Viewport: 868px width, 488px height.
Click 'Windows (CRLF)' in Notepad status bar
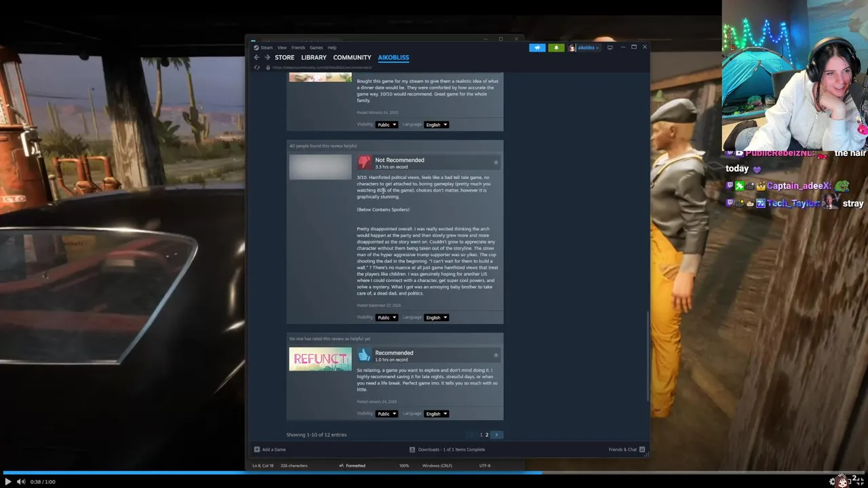point(437,466)
